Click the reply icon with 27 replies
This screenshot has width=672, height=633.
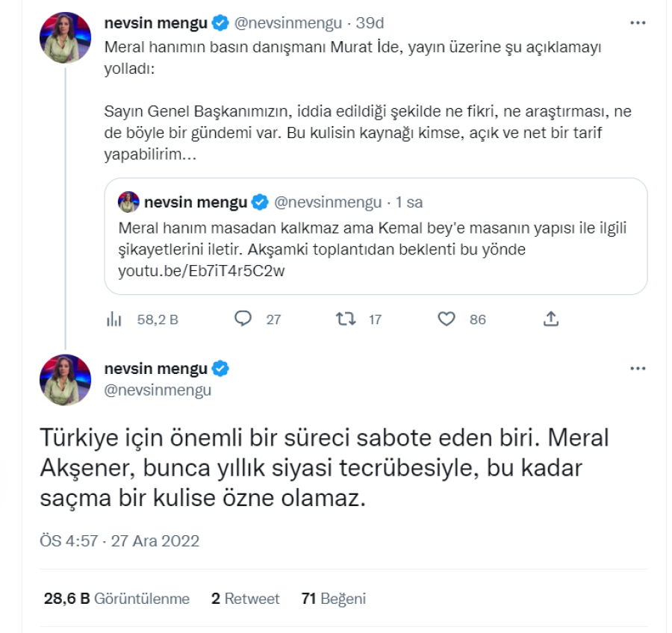243,319
